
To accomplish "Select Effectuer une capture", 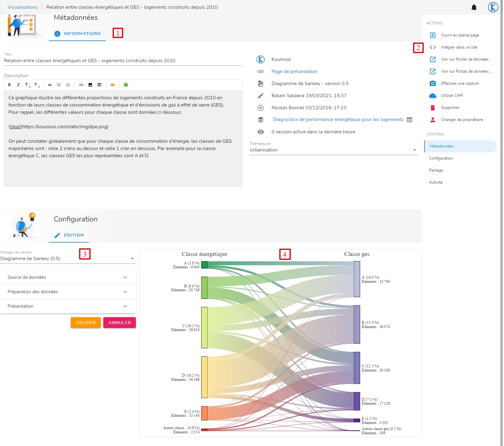I will point(461,84).
